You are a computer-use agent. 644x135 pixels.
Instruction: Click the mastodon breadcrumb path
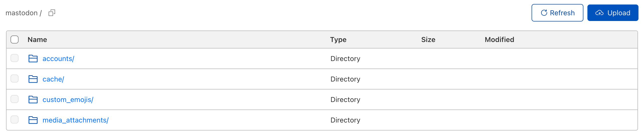pos(22,13)
